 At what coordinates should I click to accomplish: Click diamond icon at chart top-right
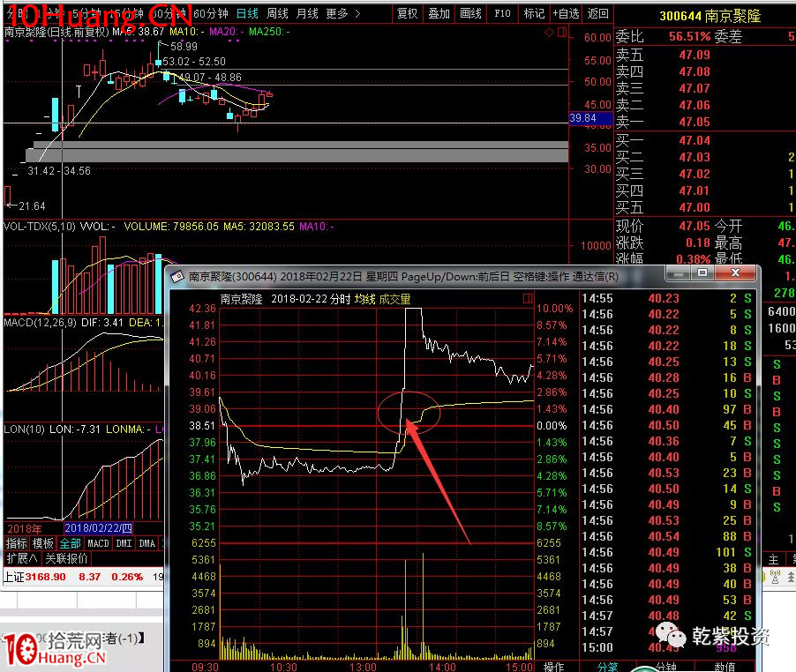(549, 33)
